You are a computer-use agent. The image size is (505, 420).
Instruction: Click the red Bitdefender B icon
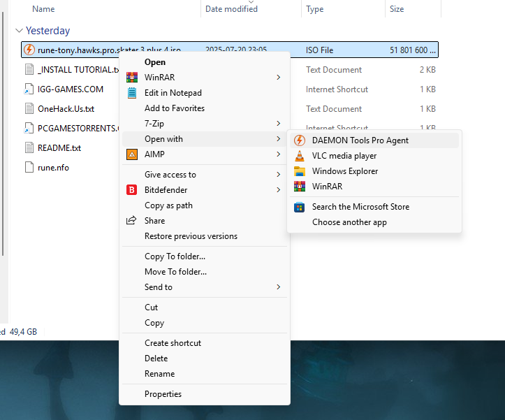tap(131, 190)
